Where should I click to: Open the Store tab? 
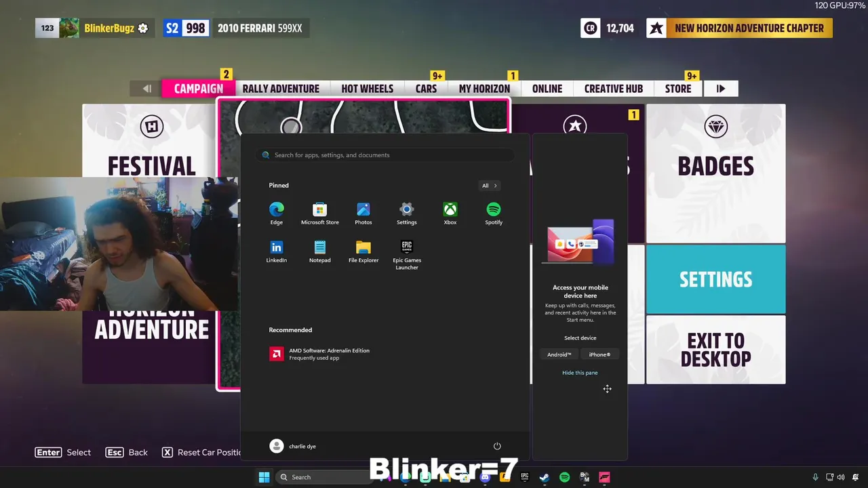click(678, 89)
